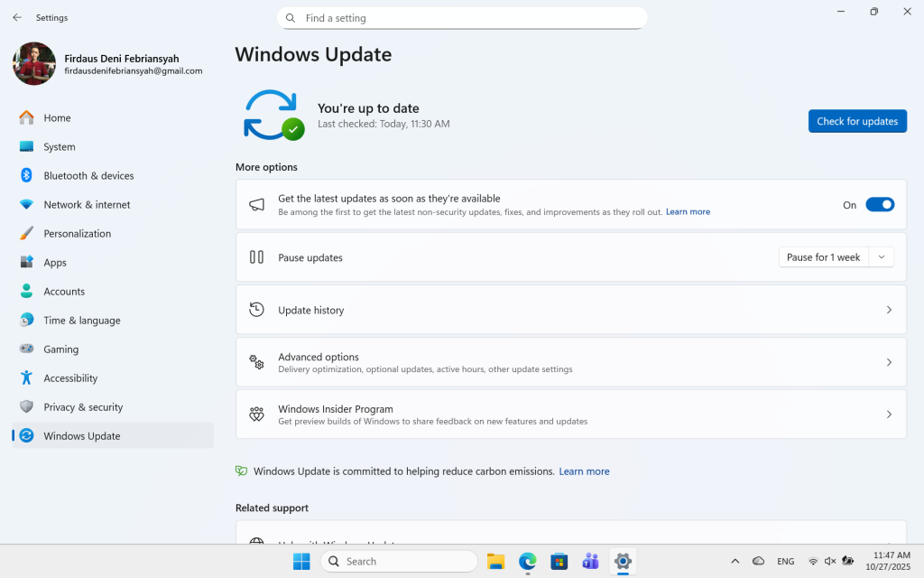
Task: Click the Privacy & security shield icon
Action: (26, 406)
